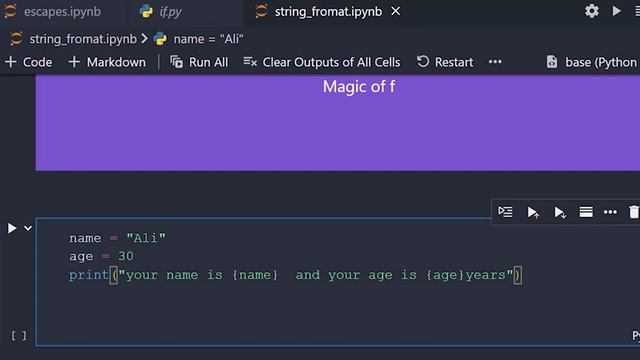Click the name = "Ali" breadcrumb
640x360 pixels.
208,39
